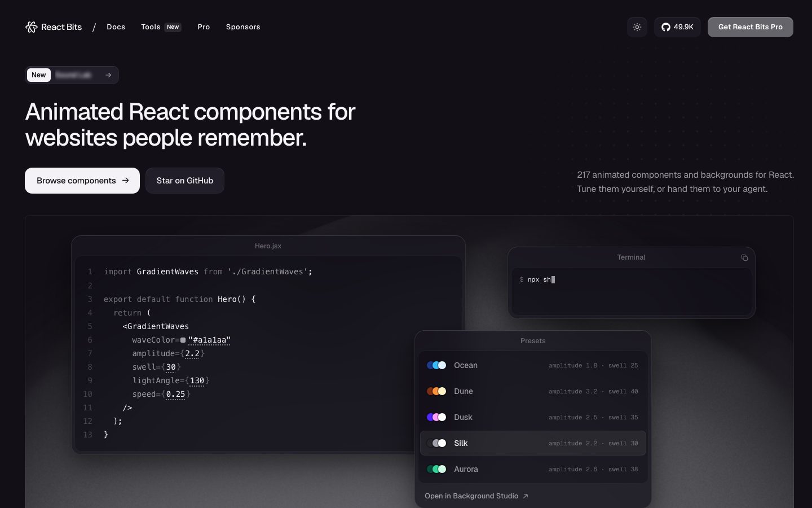Click the waveColor swatch in code editor

click(183, 340)
